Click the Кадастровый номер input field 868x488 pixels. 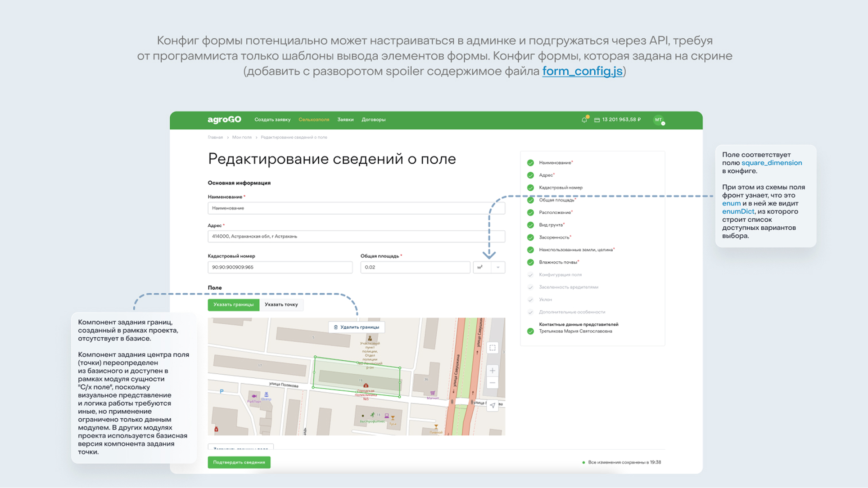pos(280,267)
